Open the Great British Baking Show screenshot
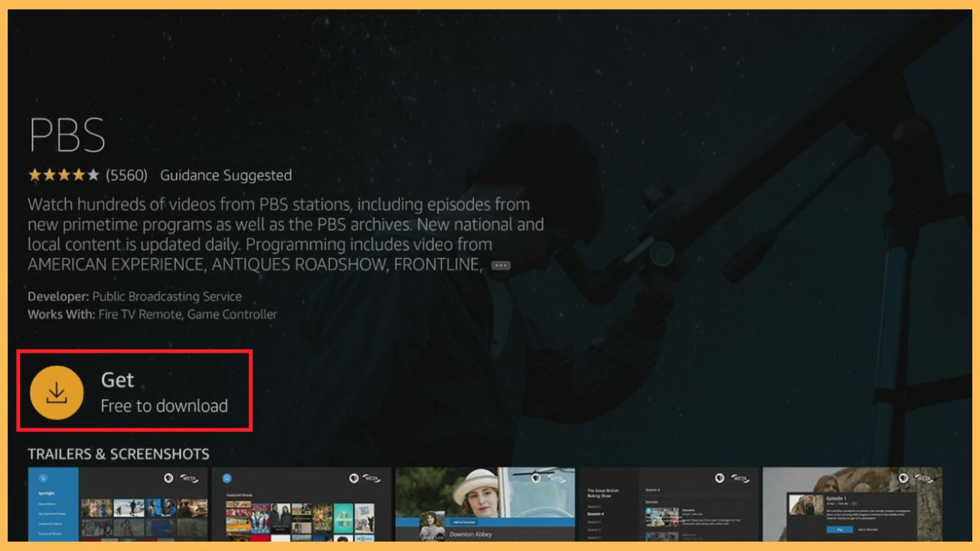 pos(668,504)
